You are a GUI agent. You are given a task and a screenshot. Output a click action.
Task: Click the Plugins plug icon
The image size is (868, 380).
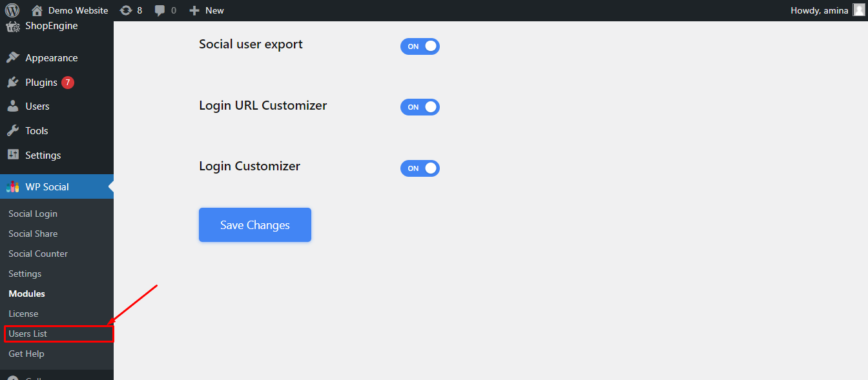pos(14,82)
